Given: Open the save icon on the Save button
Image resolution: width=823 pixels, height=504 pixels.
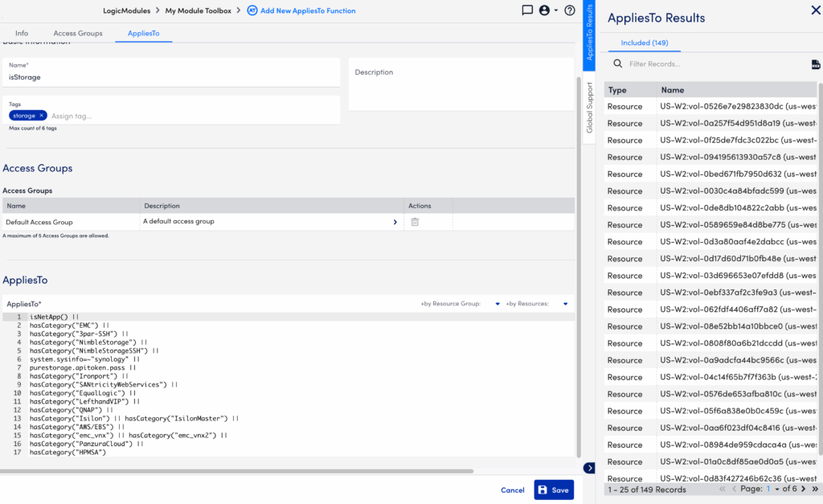Looking at the screenshot, I should (542, 490).
